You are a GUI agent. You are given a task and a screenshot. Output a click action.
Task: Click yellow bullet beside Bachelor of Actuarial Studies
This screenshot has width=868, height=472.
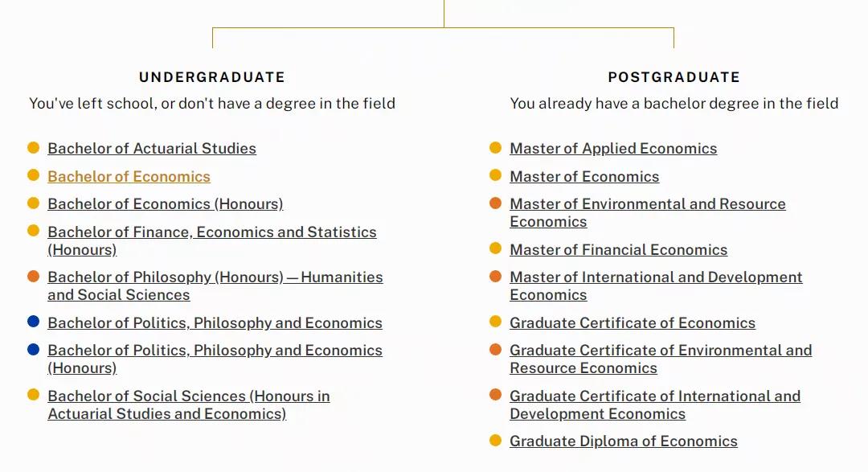click(x=33, y=148)
